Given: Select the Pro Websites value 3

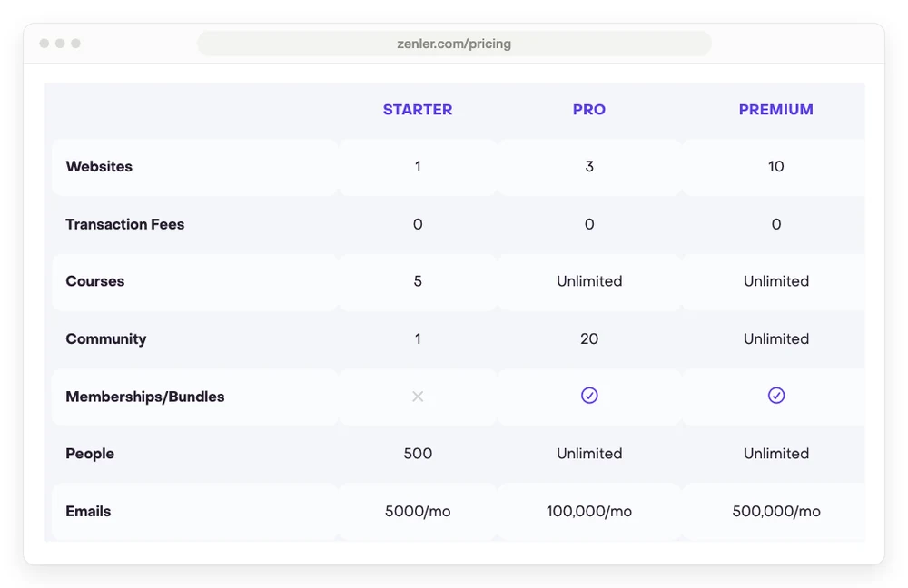Looking at the screenshot, I should coord(589,167).
